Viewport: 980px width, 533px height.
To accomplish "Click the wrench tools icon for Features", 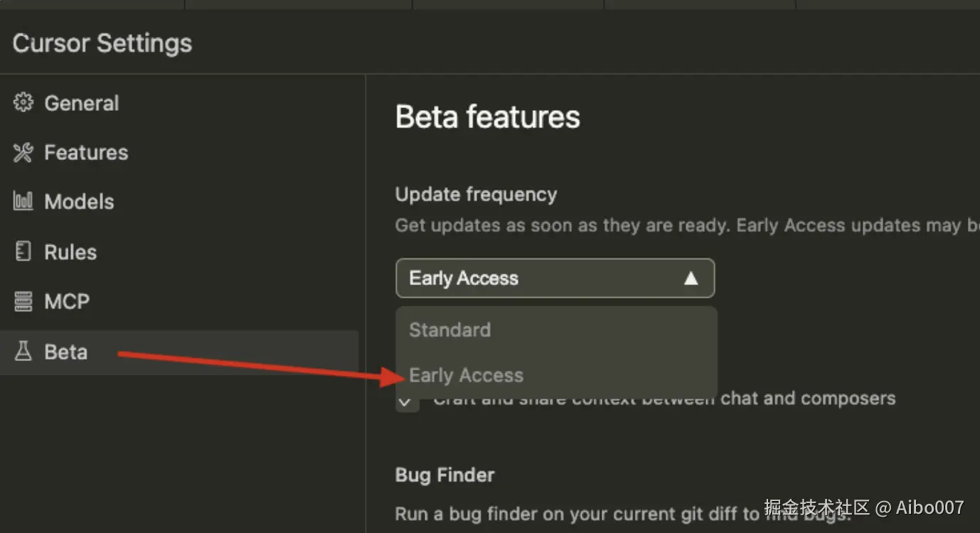I will (x=23, y=152).
